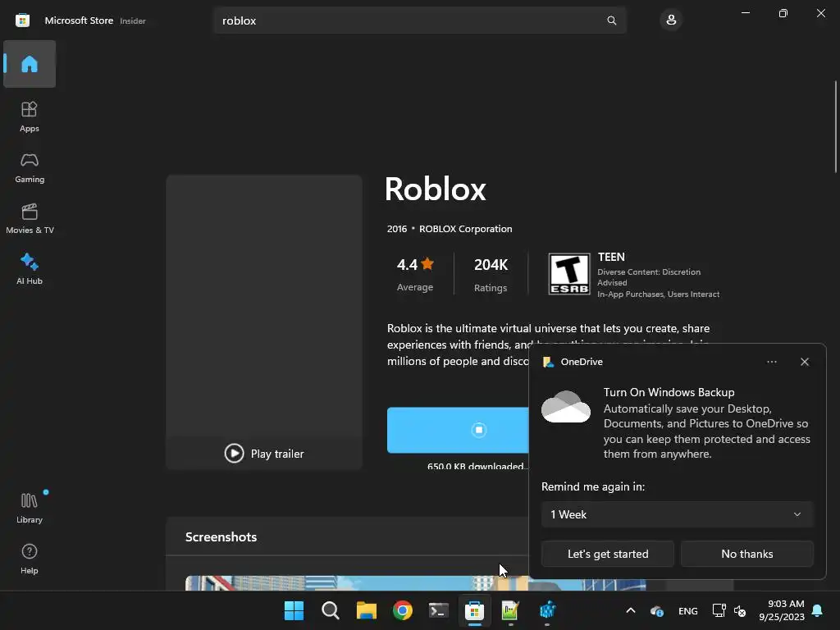Screen dimensions: 840x630
Task: Open clock and date 9:03 AM
Action: click(x=782, y=610)
